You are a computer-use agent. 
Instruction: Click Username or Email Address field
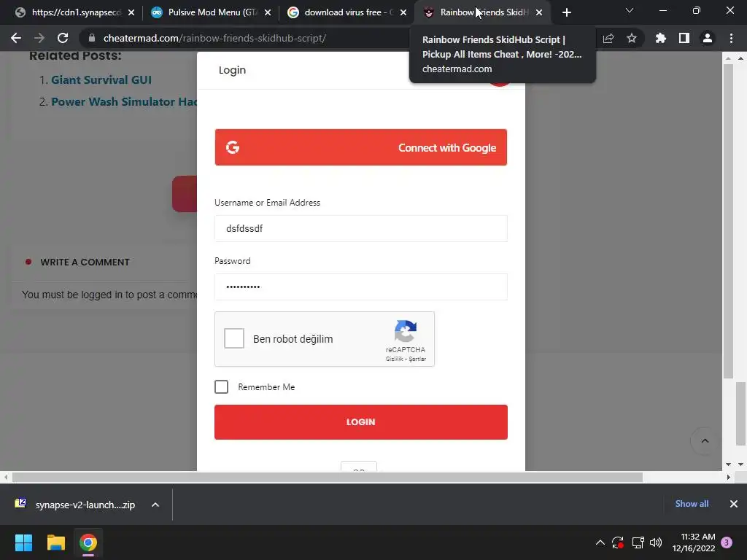pos(360,228)
